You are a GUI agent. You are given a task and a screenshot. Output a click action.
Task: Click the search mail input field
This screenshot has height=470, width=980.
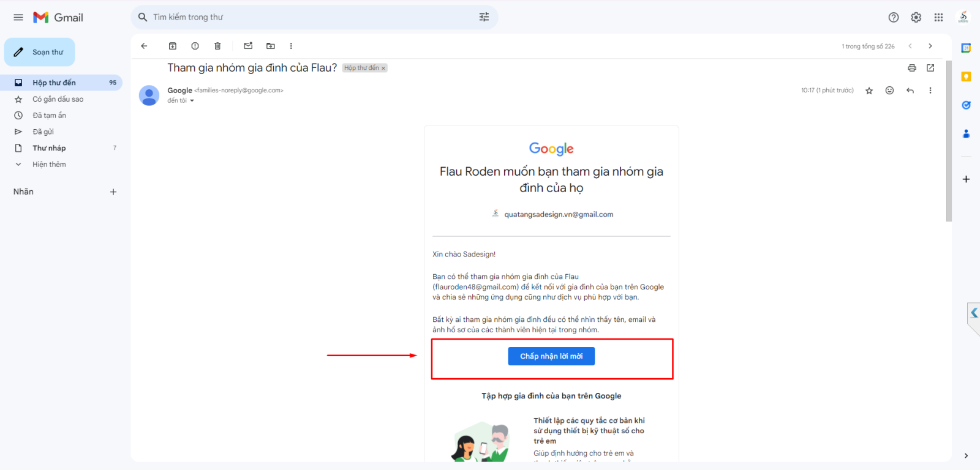[312, 17]
